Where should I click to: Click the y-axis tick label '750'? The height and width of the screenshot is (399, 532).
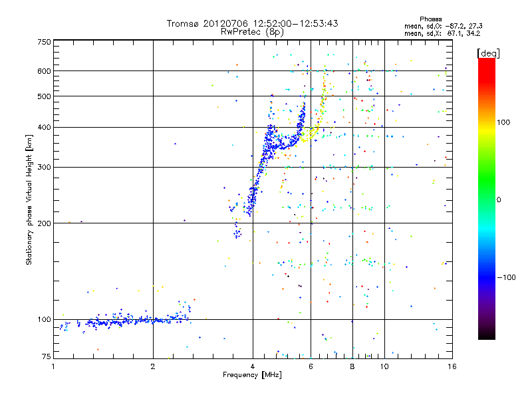pos(44,42)
